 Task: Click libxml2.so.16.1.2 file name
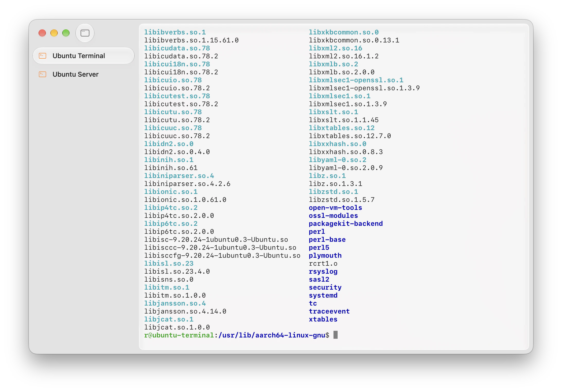click(x=344, y=56)
